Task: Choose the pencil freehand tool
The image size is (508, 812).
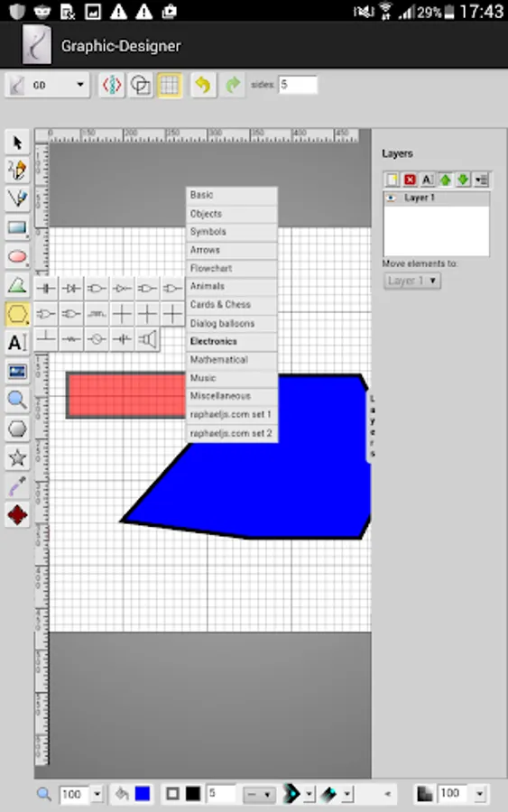Action: [17, 170]
